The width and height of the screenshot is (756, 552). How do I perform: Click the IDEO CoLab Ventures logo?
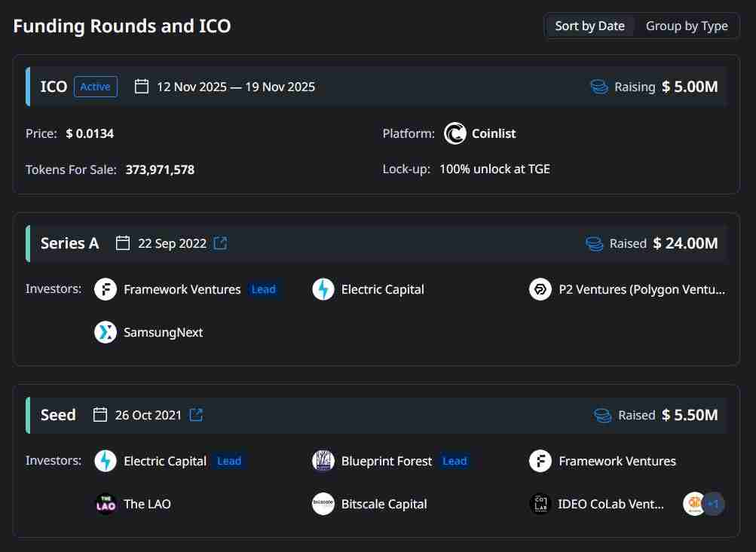tap(540, 504)
